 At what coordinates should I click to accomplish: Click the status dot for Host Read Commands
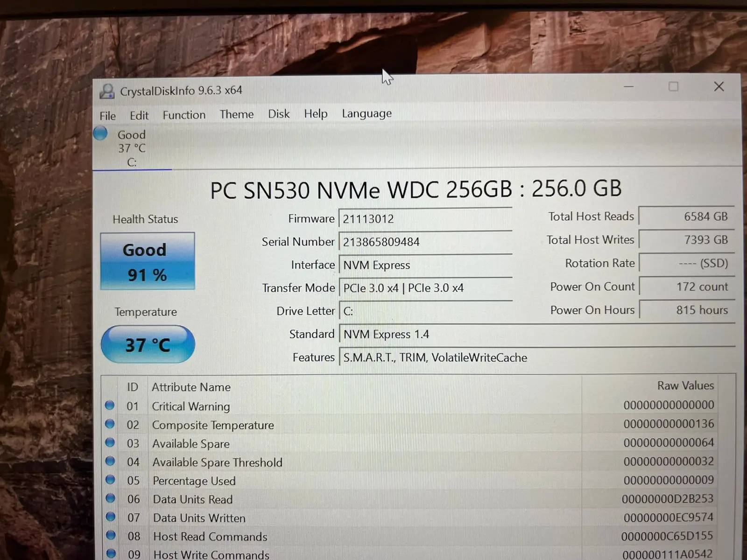(111, 535)
